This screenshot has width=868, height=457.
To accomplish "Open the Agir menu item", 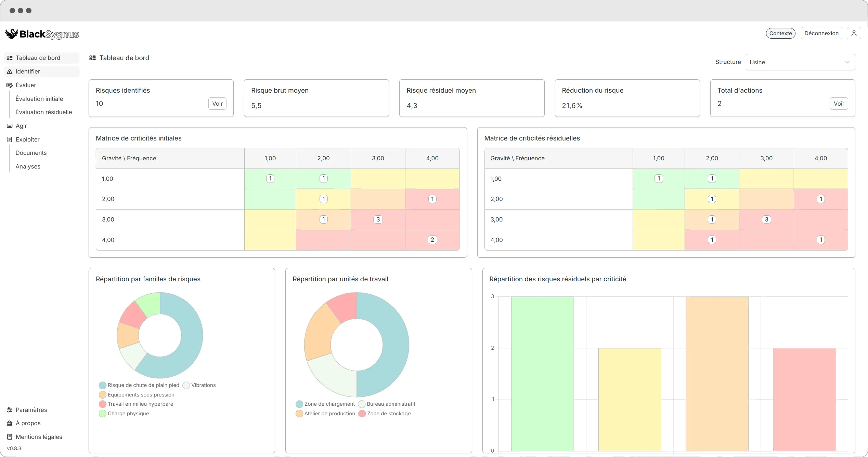I will coord(41,126).
